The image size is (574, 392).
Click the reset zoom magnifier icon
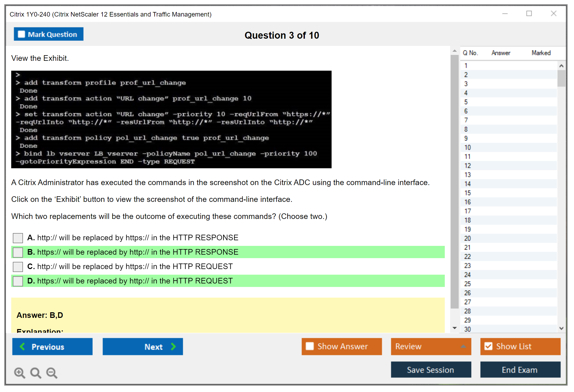point(36,373)
